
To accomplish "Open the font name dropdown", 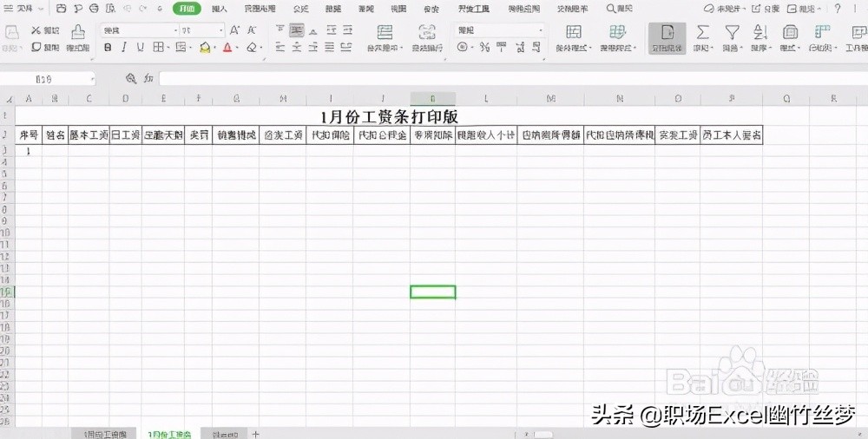I will pyautogui.click(x=174, y=30).
